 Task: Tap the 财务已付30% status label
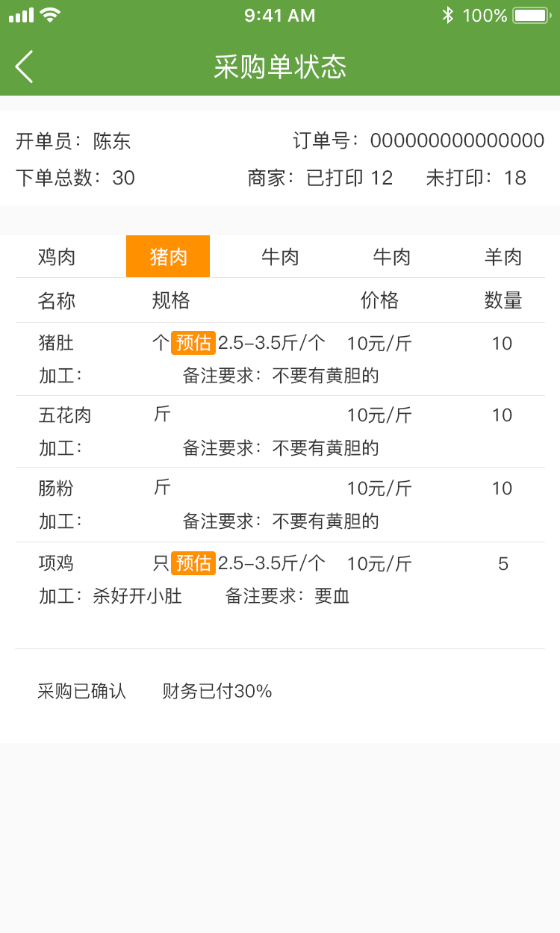click(217, 691)
